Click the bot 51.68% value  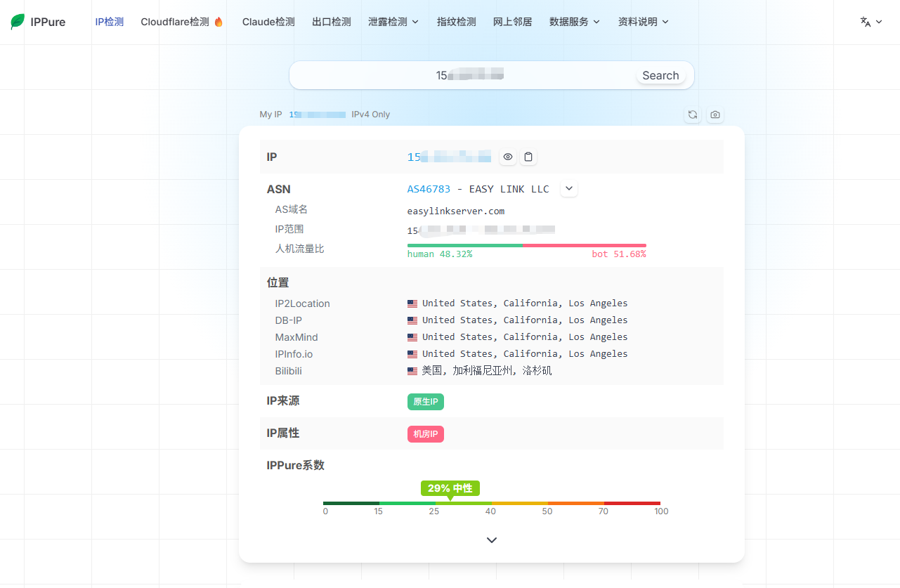[619, 254]
